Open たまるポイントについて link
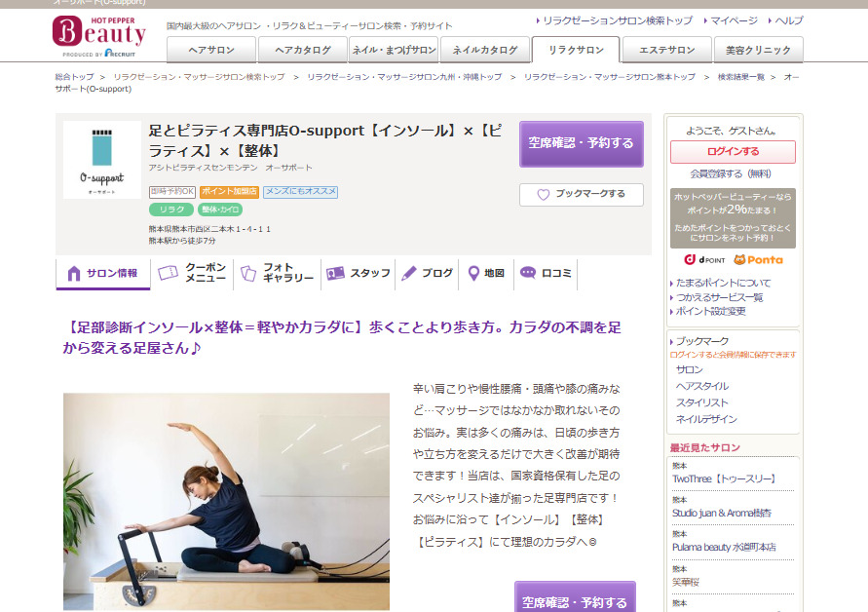Image resolution: width=868 pixels, height=612 pixels. click(x=723, y=283)
